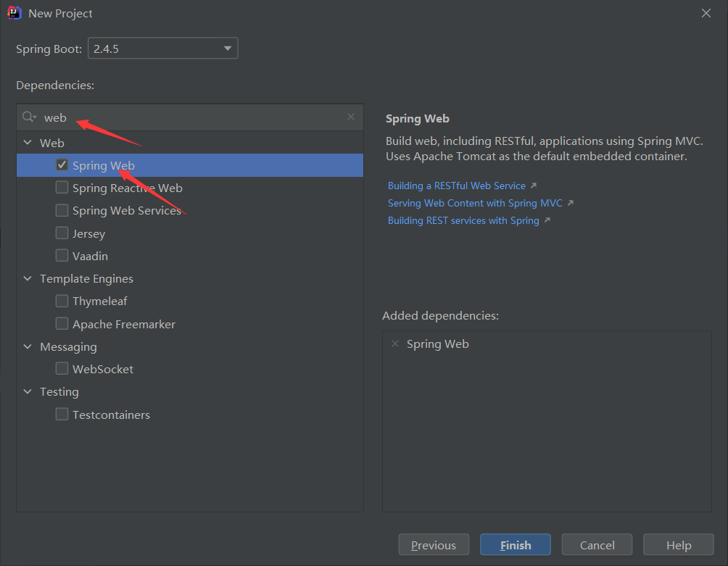Screen dimensions: 728x566
Task: Check the WebSocket dependency checkbox
Action: tap(62, 369)
